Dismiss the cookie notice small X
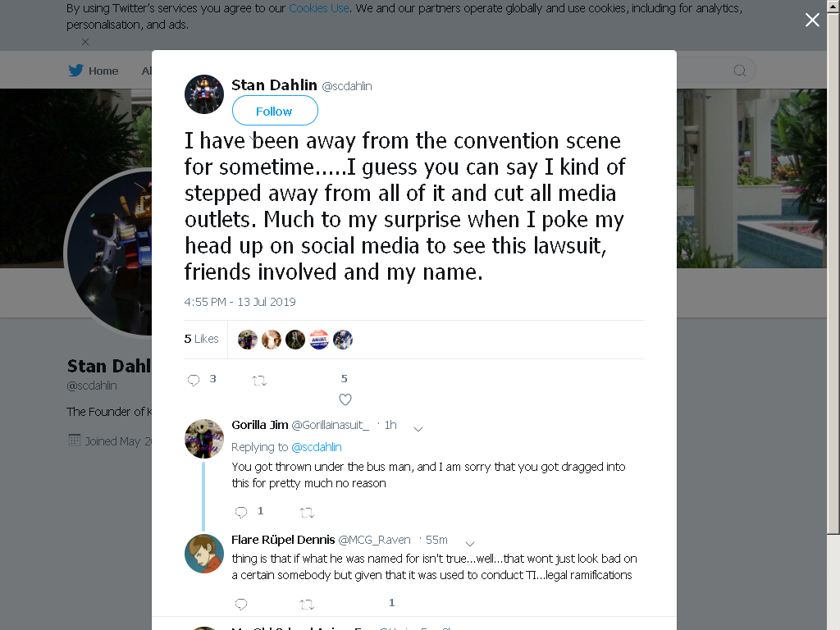Viewport: 840px width, 630px height. coord(85,42)
